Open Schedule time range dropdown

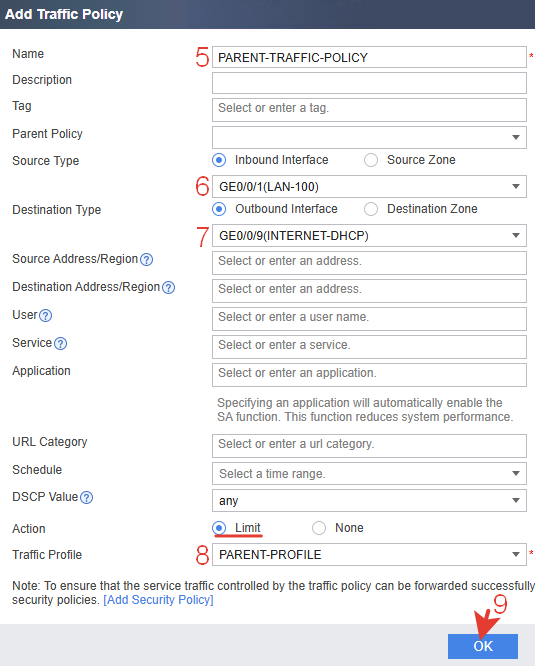click(369, 474)
